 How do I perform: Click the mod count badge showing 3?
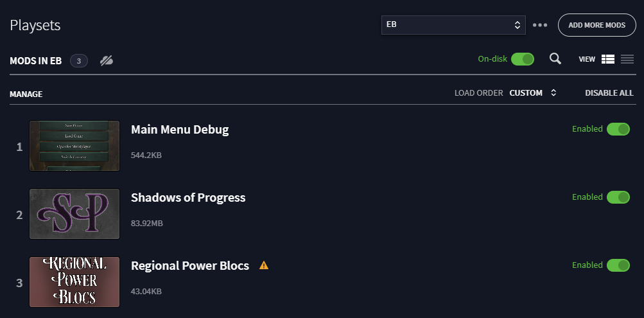pos(79,61)
